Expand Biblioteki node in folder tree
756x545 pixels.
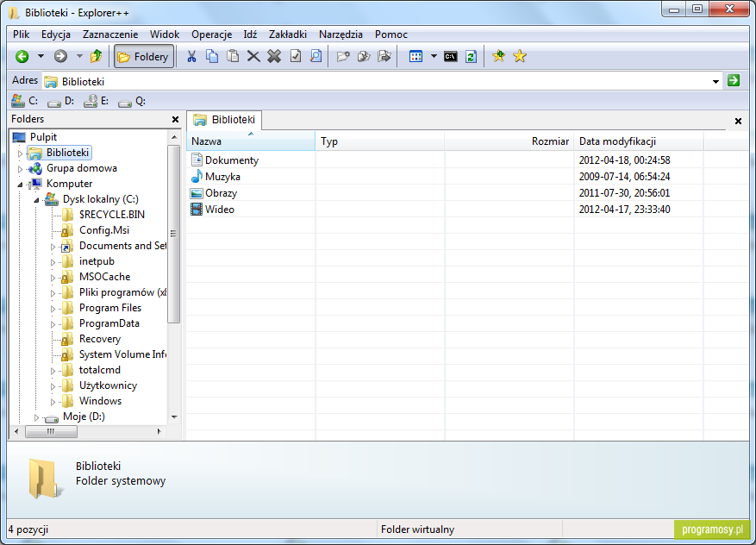click(x=20, y=153)
